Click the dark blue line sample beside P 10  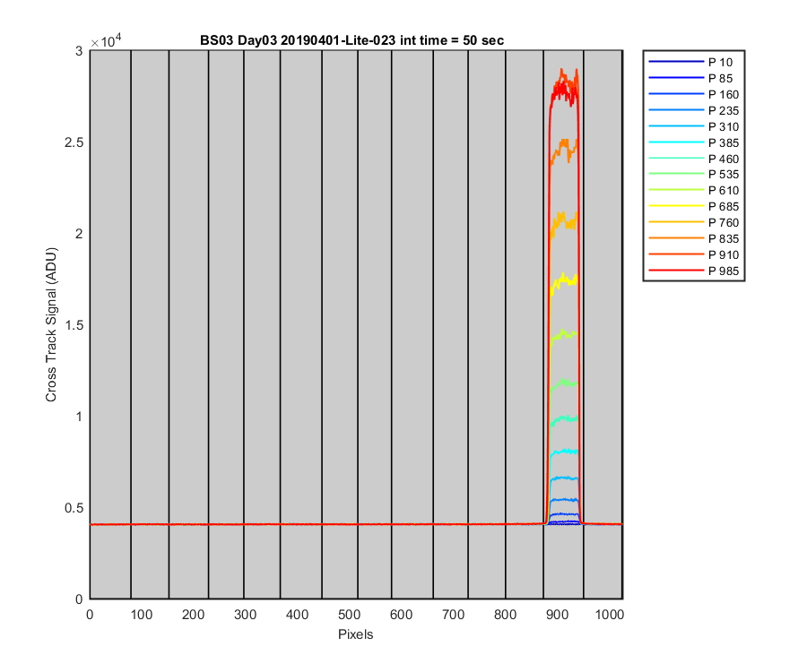tap(676, 62)
